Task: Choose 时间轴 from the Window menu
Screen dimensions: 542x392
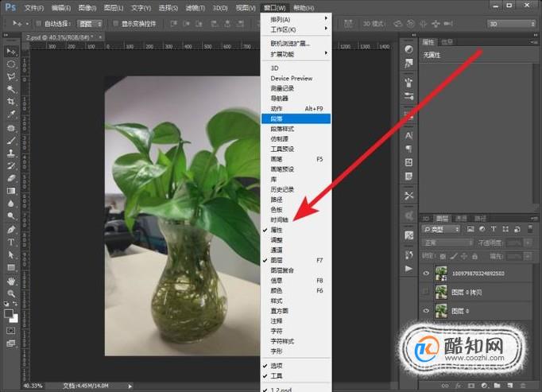Action: (x=279, y=219)
